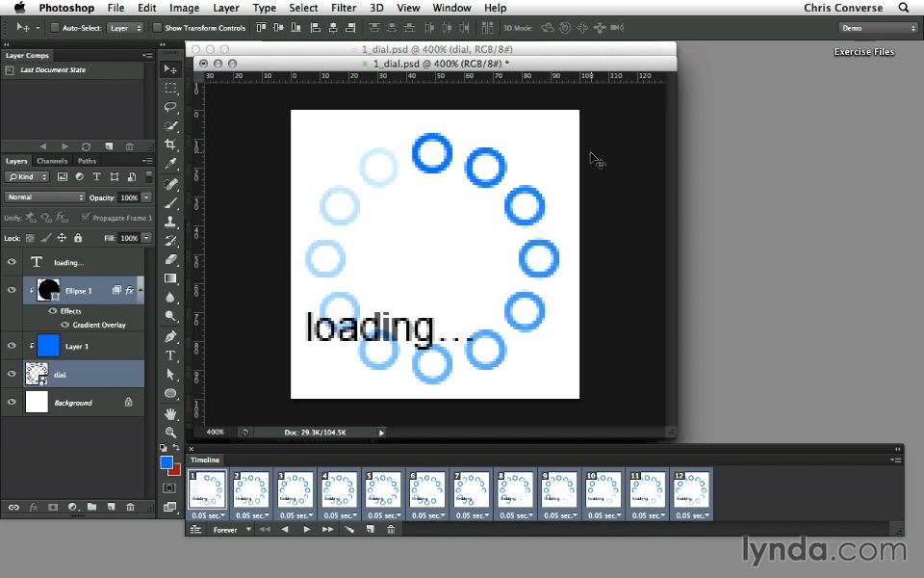Play the timeline animation

pyautogui.click(x=307, y=529)
